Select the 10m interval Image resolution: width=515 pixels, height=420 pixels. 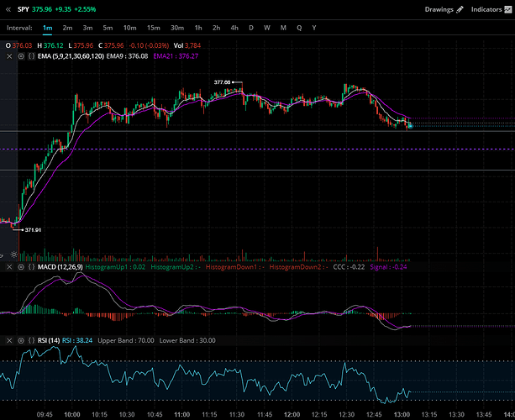[129, 28]
